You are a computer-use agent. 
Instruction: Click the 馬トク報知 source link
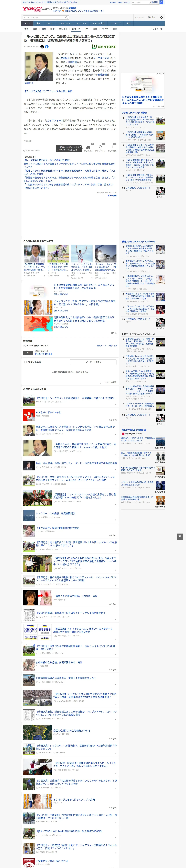tap(112, 195)
